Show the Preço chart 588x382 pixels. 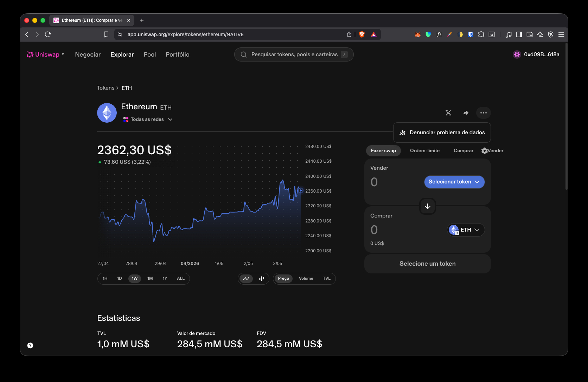point(283,279)
